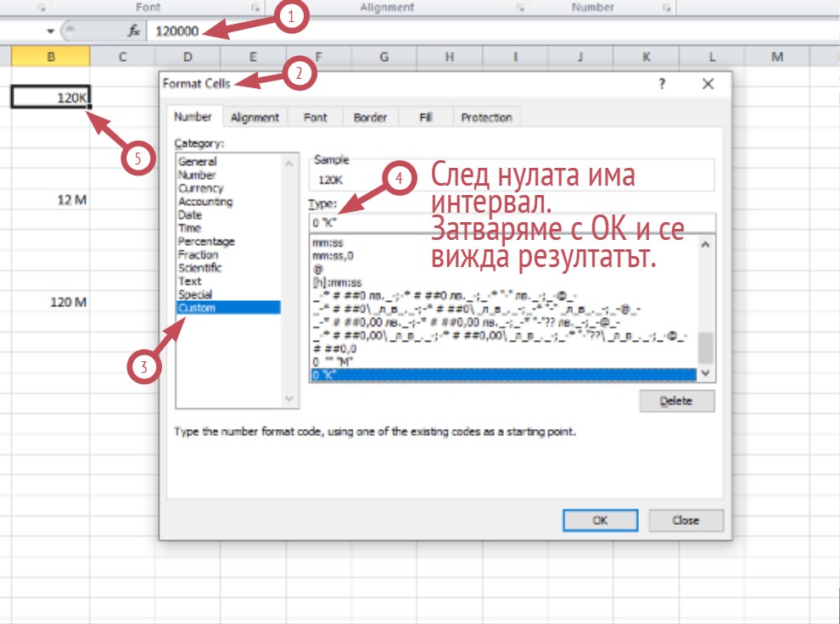Expand the Name Box dropdown arrow
This screenshot has height=624, width=840.
coord(51,31)
